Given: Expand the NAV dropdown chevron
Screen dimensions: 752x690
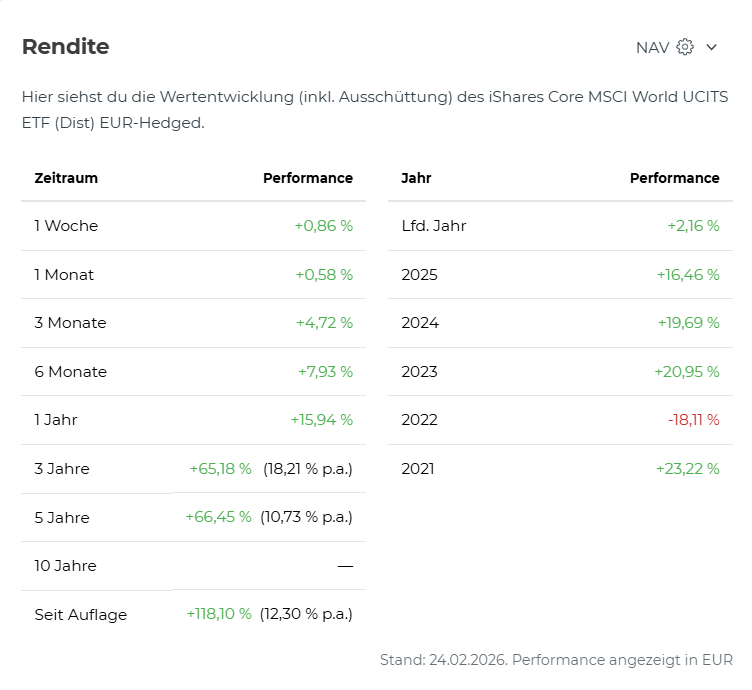Looking at the screenshot, I should pos(712,47).
